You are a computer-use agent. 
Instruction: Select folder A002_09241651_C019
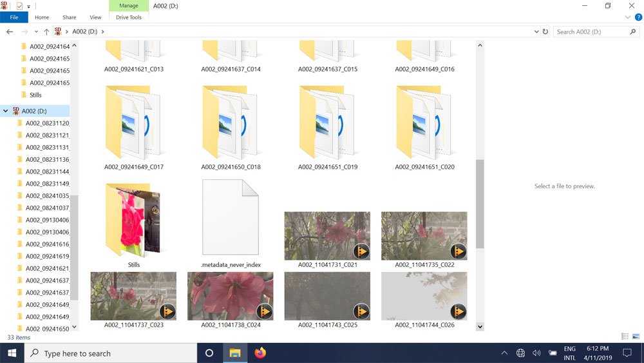[x=328, y=128]
